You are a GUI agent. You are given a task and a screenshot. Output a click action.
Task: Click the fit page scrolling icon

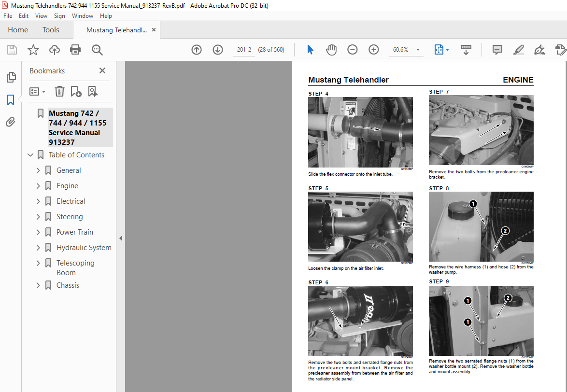pos(439,50)
